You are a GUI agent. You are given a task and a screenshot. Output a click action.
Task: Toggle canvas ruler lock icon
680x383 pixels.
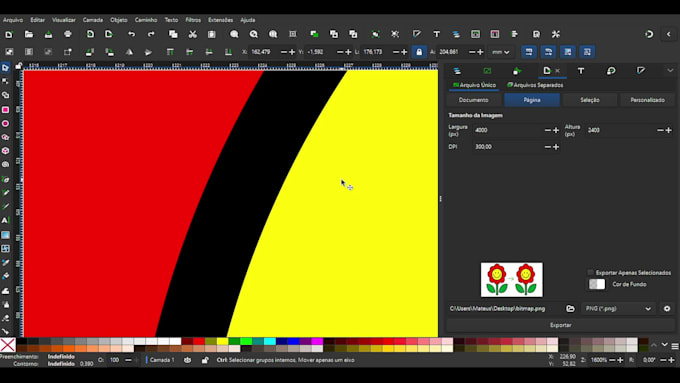(19, 66)
